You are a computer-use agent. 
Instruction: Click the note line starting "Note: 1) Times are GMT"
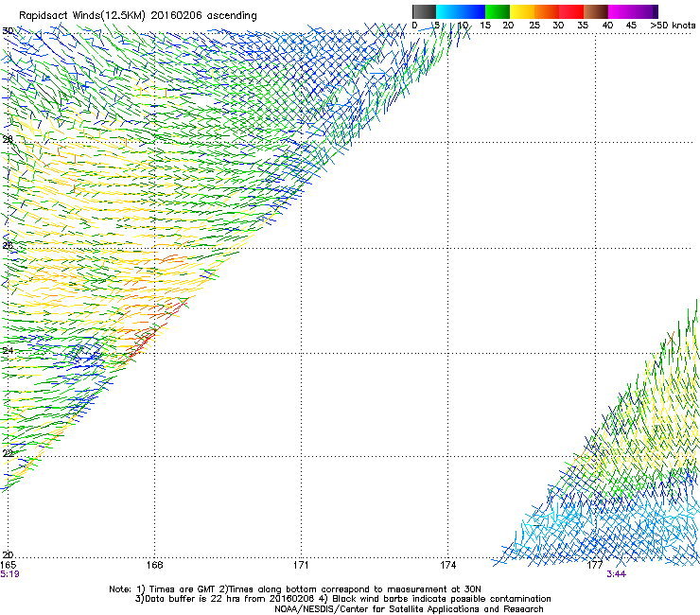(x=295, y=589)
